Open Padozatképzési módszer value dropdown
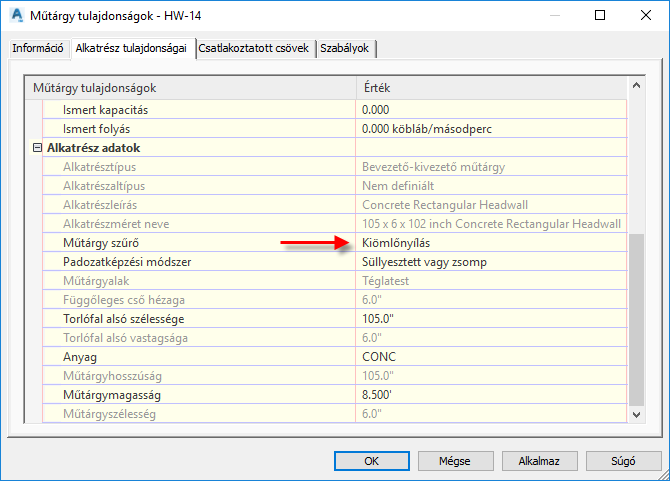The height and width of the screenshot is (481, 670). tap(490, 261)
